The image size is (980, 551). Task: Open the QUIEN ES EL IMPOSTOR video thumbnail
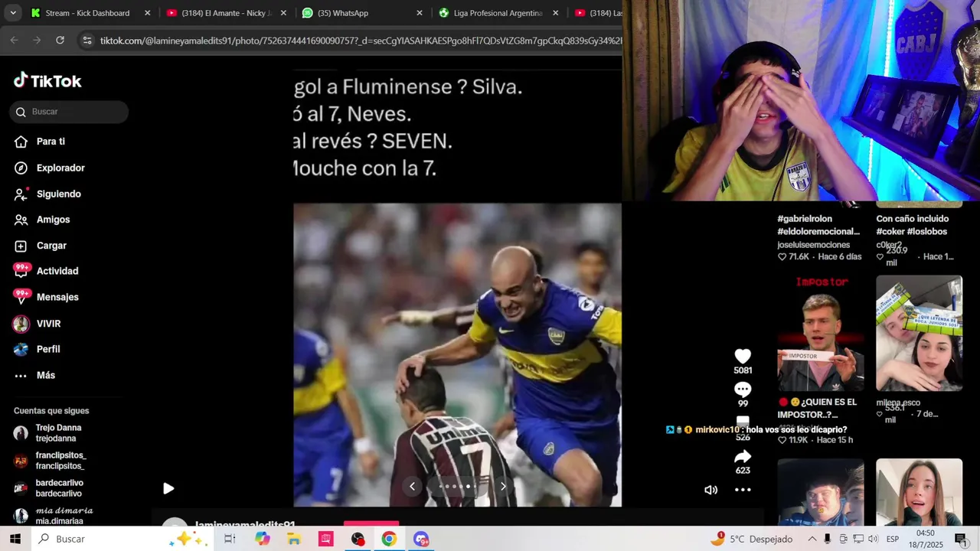pos(821,333)
